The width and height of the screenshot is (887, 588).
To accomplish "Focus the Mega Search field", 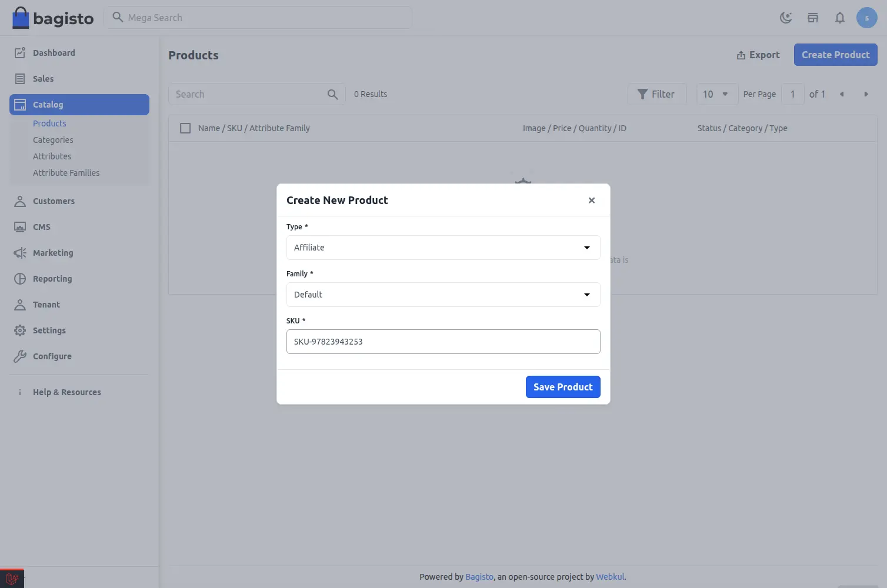I will coord(259,18).
